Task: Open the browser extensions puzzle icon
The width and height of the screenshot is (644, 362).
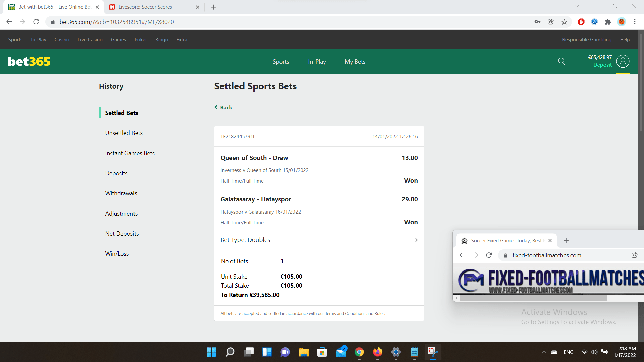Action: pos(608,22)
